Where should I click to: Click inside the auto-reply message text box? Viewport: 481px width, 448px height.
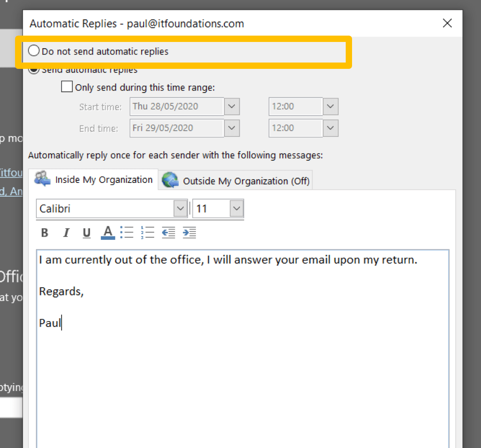coord(243,376)
